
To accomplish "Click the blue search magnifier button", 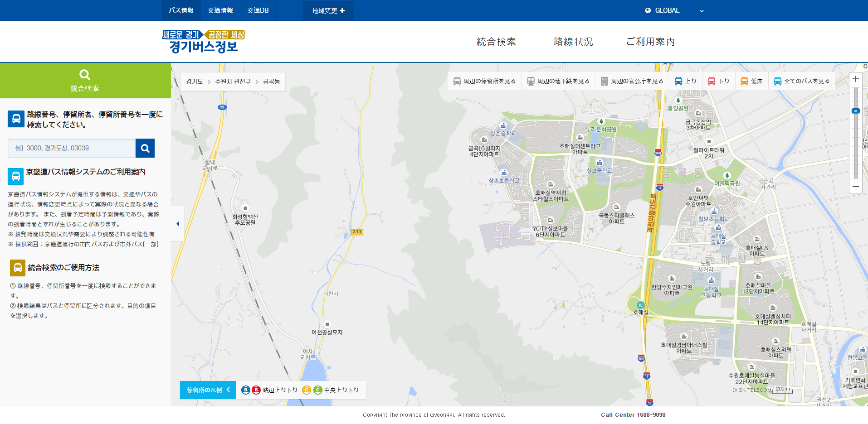I will (145, 148).
